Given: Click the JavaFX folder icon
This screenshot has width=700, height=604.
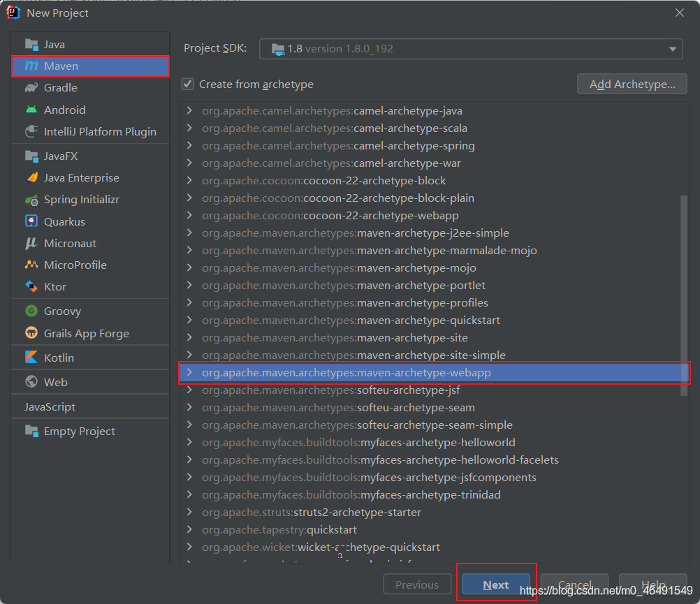Looking at the screenshot, I should click(31, 156).
